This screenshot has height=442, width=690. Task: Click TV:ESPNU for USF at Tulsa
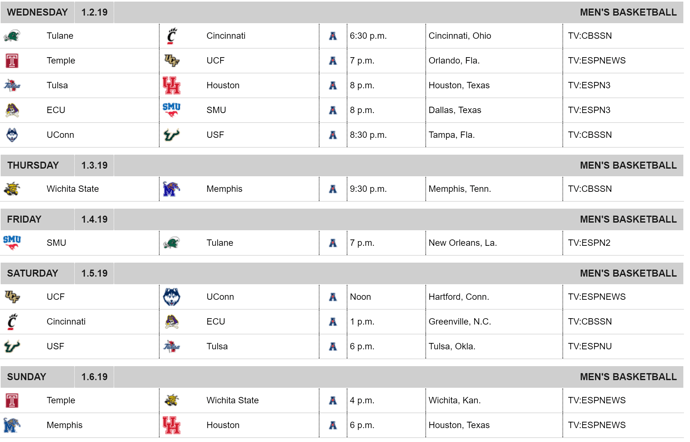590,346
